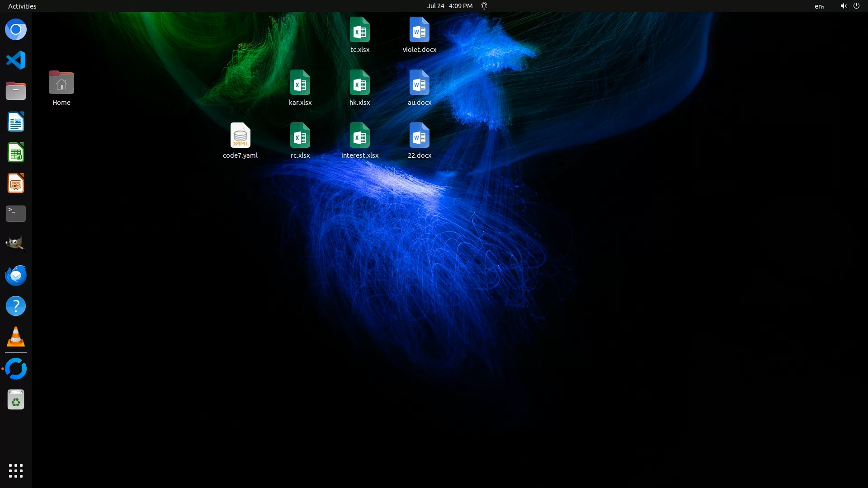The width and height of the screenshot is (868, 488).
Task: Open the Files manager dock icon
Action: coord(16,91)
